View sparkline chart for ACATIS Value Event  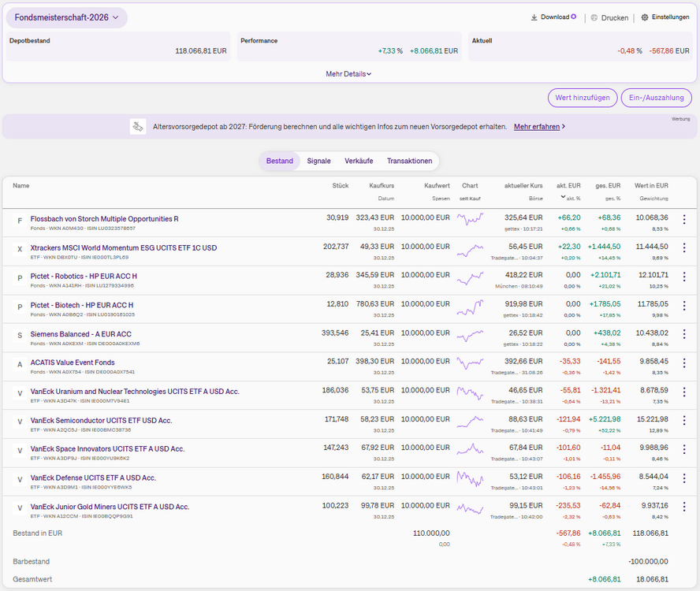tap(470, 363)
